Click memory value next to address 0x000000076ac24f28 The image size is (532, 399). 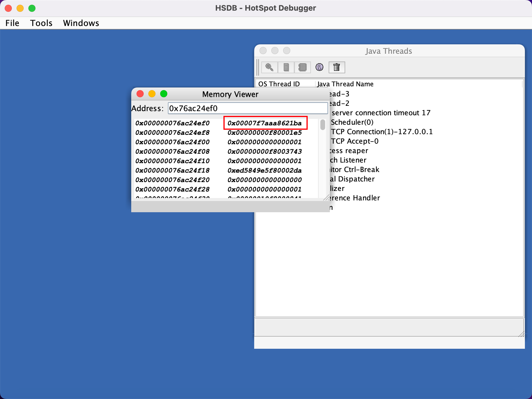click(x=265, y=189)
